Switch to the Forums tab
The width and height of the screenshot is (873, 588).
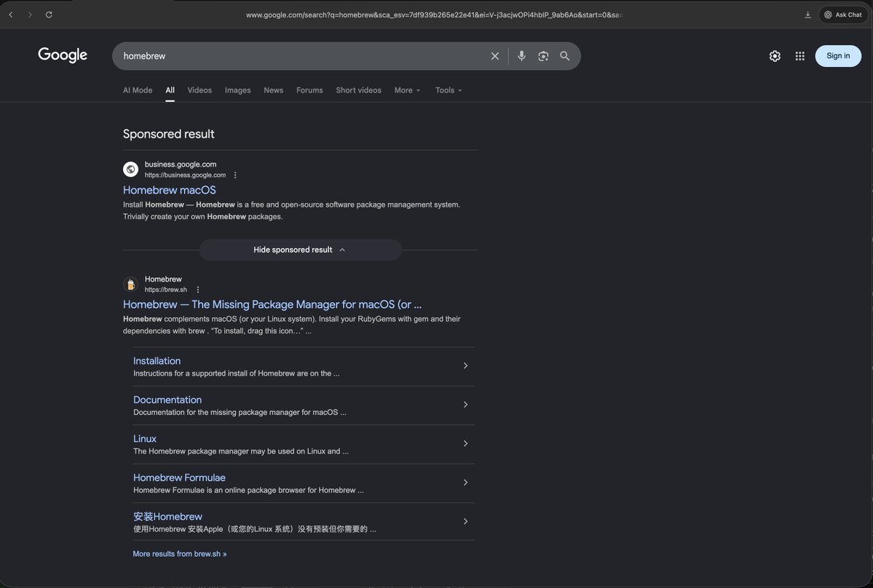(x=309, y=90)
